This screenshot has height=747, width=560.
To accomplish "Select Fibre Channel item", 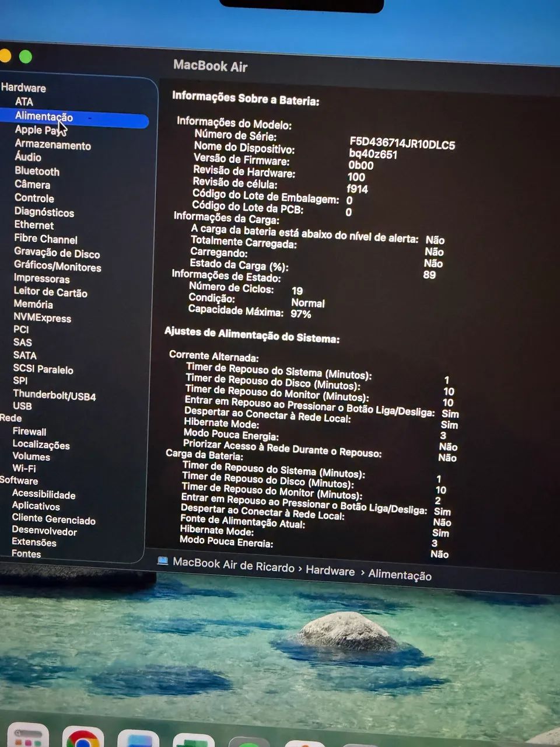I will coord(45,239).
